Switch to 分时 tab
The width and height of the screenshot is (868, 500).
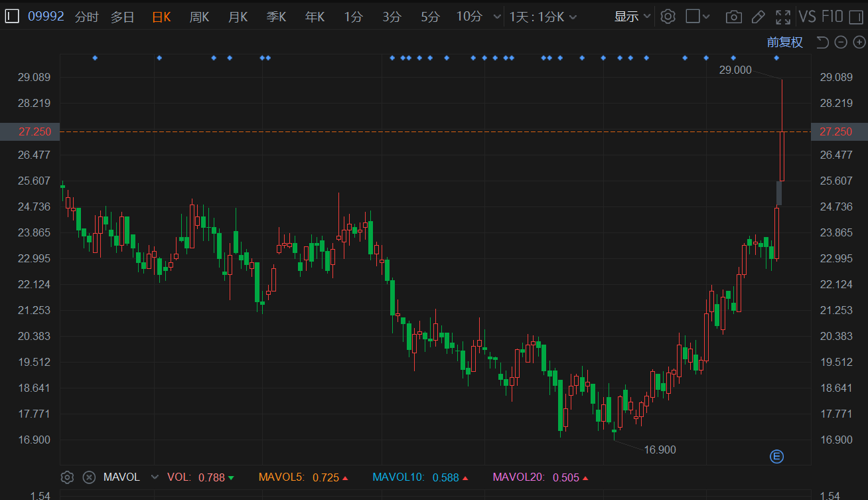pos(86,17)
